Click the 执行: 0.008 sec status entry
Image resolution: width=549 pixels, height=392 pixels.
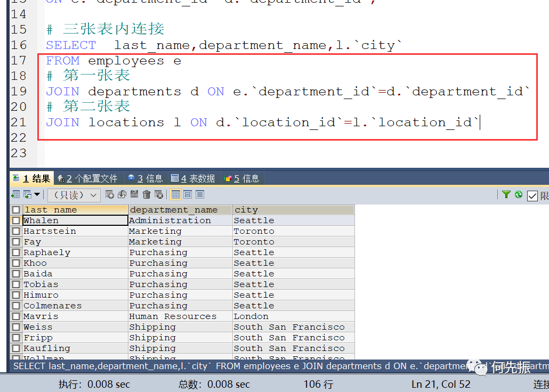click(94, 384)
